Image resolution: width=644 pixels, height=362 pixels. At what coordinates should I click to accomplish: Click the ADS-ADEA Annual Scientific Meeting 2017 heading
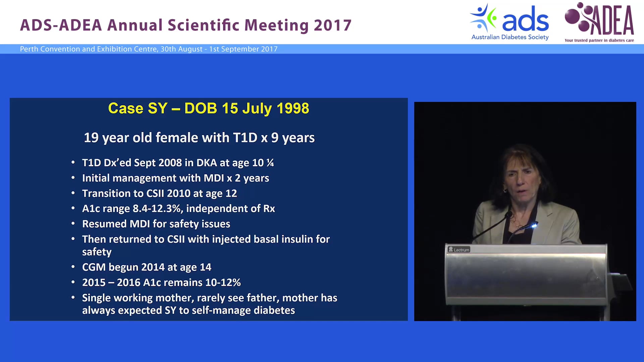(186, 24)
